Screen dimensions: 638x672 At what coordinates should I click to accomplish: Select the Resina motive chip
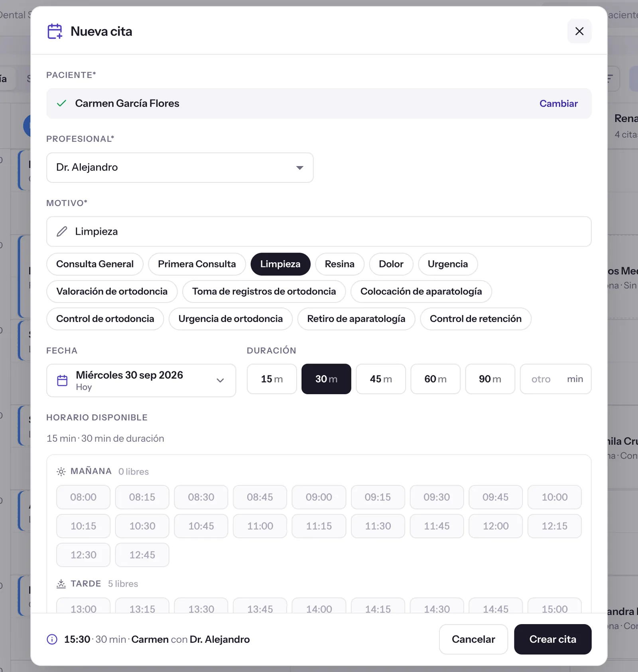340,264
